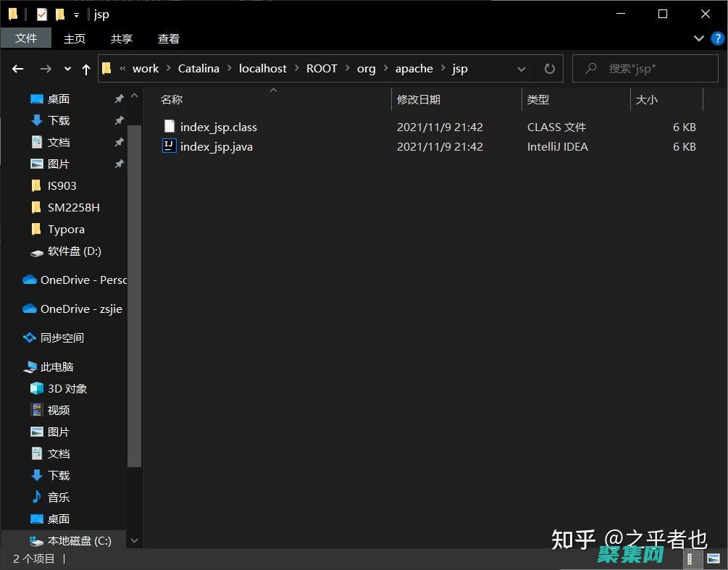Click the New Folder icon in quick access toolbar
Screen dimensions: 728x570
pos(59,14)
